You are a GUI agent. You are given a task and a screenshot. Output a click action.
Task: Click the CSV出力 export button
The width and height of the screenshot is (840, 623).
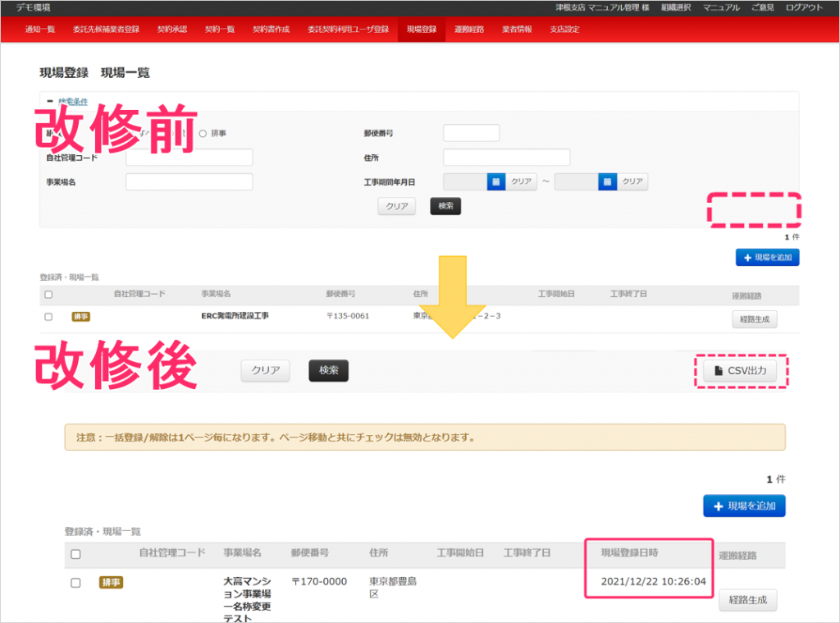pyautogui.click(x=740, y=371)
